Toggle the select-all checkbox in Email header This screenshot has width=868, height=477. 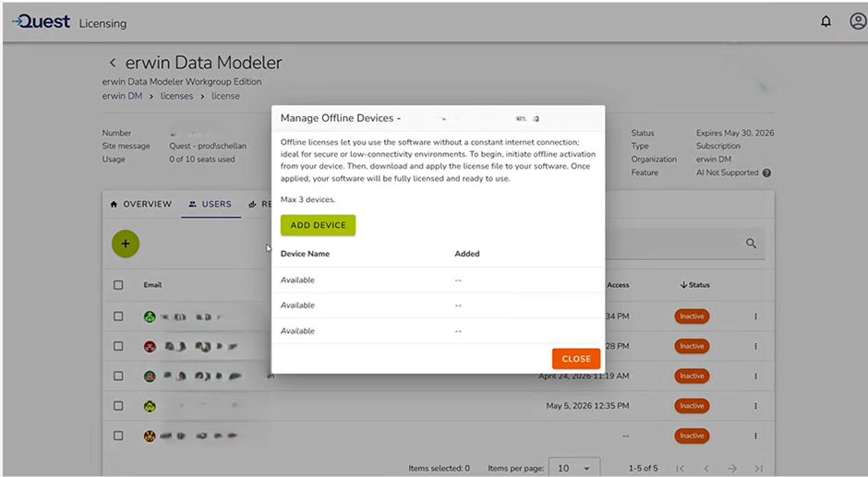click(118, 285)
